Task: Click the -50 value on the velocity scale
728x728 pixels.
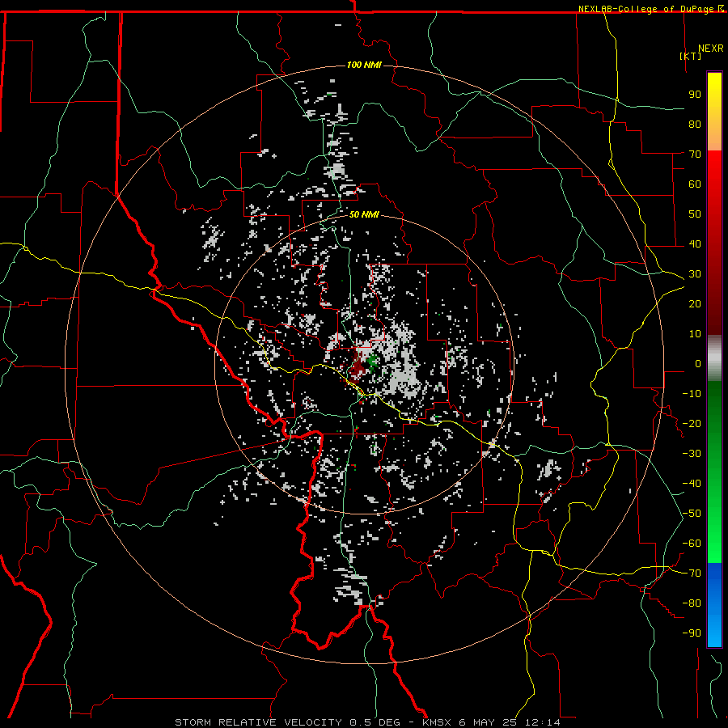Action: point(692,514)
